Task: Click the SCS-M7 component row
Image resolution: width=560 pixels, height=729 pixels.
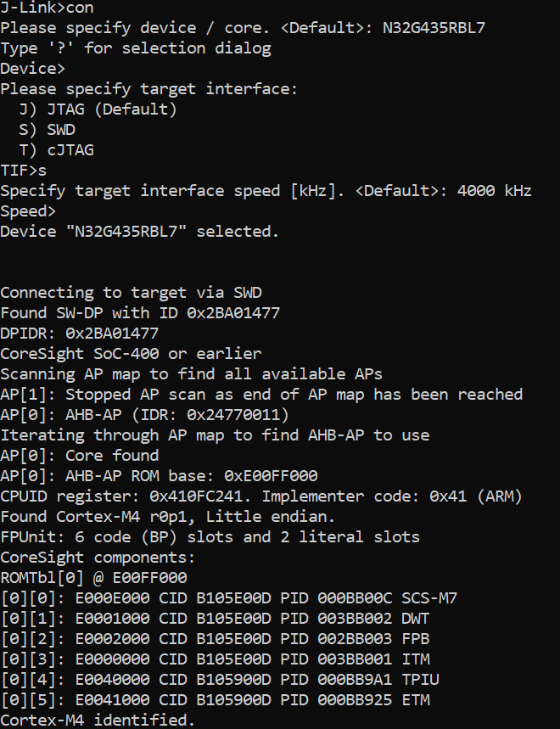Action: tap(229, 598)
